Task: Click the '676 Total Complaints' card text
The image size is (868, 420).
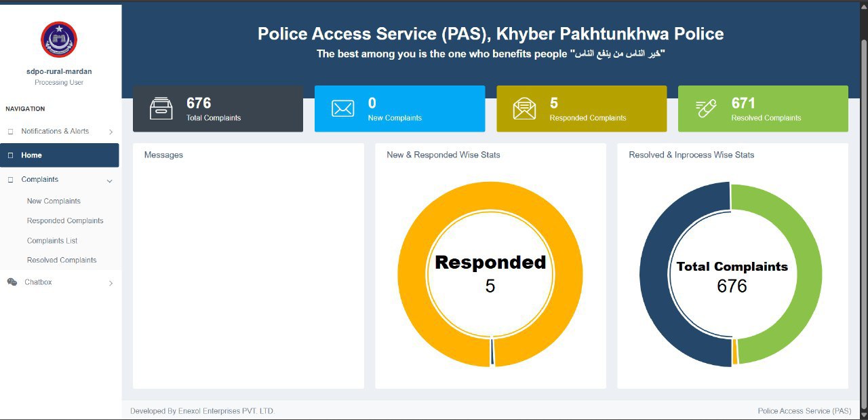Action: coord(214,109)
